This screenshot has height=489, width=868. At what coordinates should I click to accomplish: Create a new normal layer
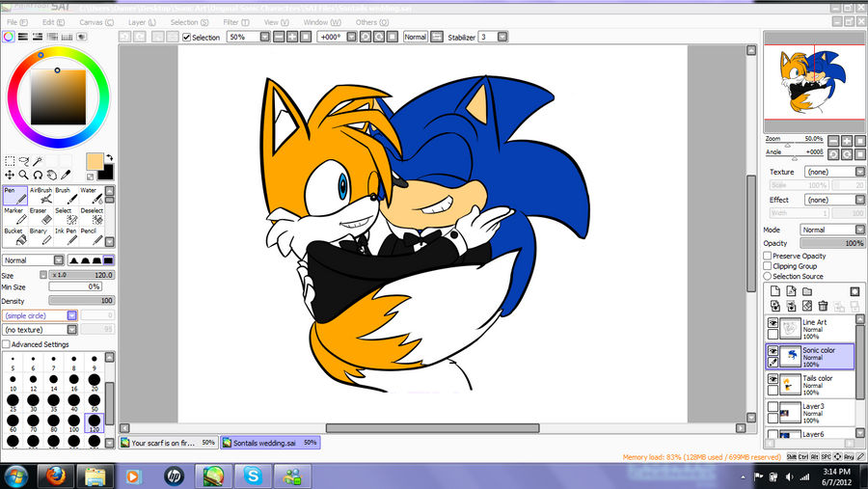[x=775, y=291]
